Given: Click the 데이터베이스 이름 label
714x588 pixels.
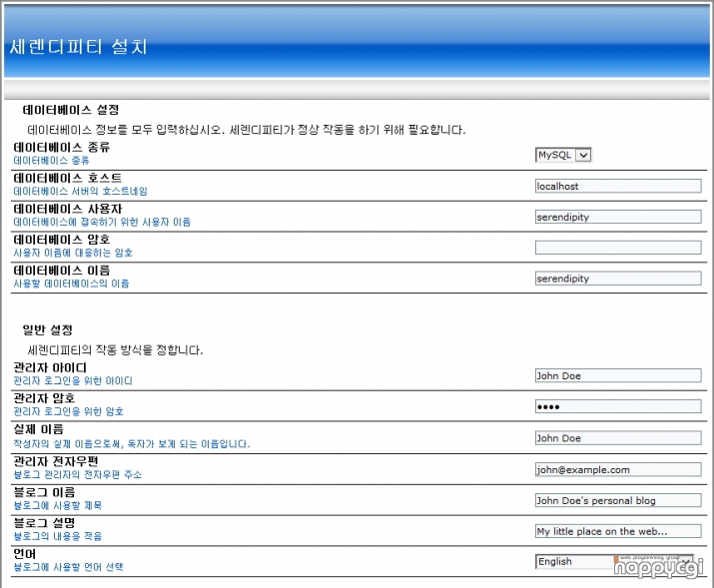Looking at the screenshot, I should [x=62, y=271].
